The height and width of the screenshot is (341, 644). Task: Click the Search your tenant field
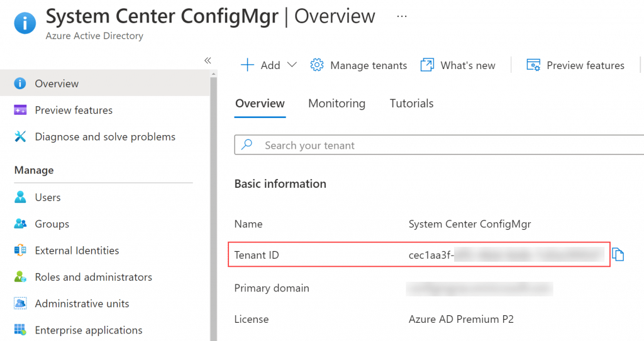[439, 145]
